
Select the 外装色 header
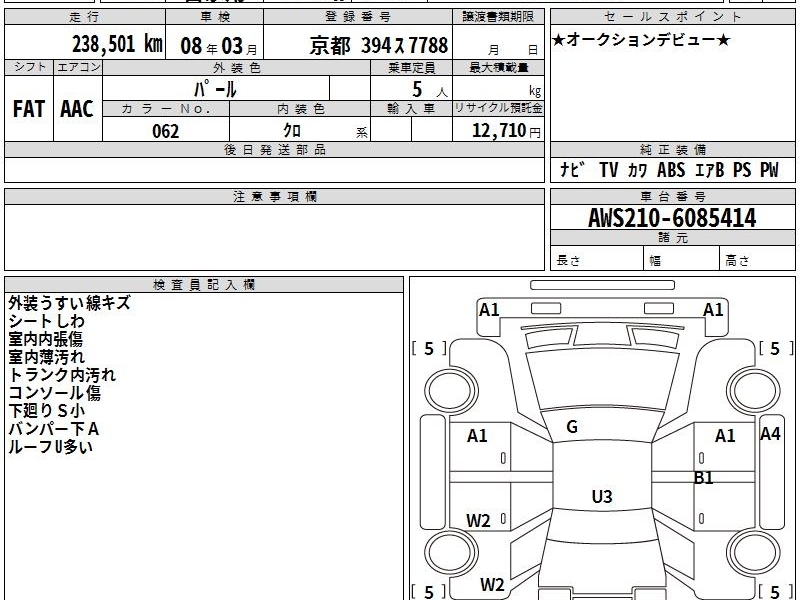[237, 67]
